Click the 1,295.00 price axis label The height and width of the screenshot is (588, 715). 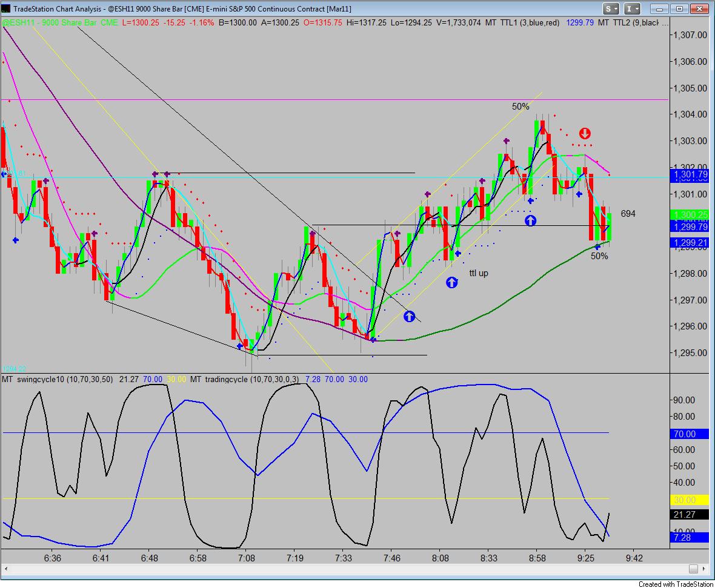click(x=690, y=353)
